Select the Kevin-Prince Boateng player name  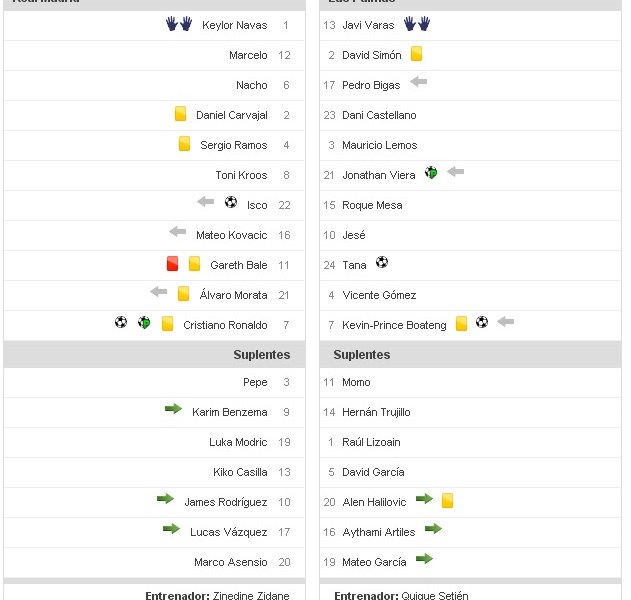[394, 325]
